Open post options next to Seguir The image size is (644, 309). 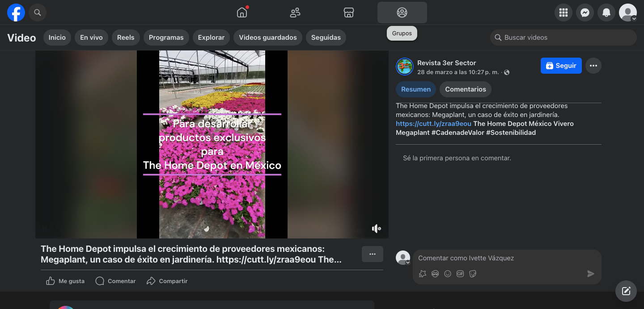[x=593, y=66]
